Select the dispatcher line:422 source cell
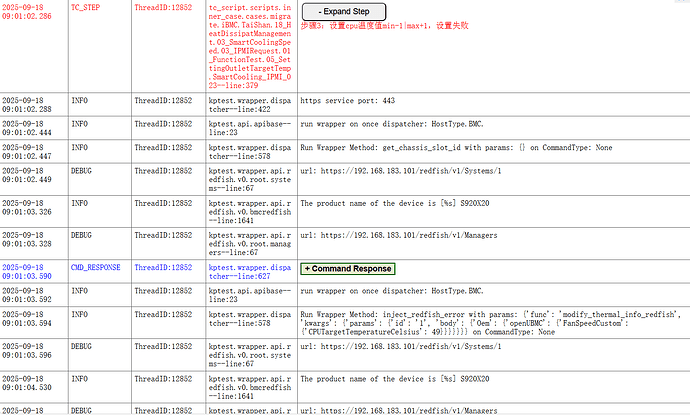The height and width of the screenshot is (415, 690). point(248,106)
